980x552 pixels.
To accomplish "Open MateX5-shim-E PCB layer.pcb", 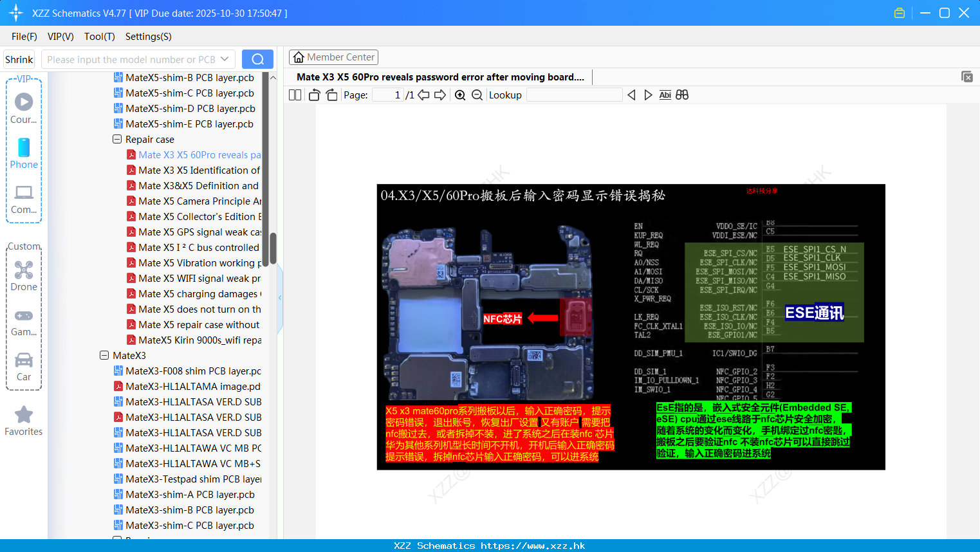I will click(183, 124).
